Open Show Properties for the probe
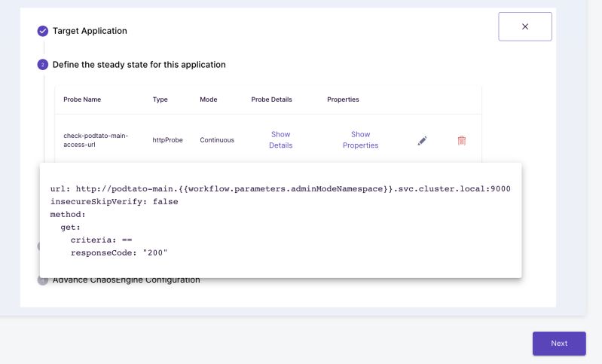This screenshot has height=364, width=602. (x=360, y=139)
